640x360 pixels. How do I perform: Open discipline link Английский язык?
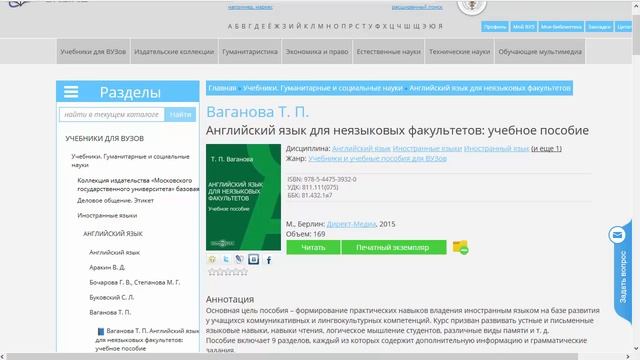[x=361, y=149]
